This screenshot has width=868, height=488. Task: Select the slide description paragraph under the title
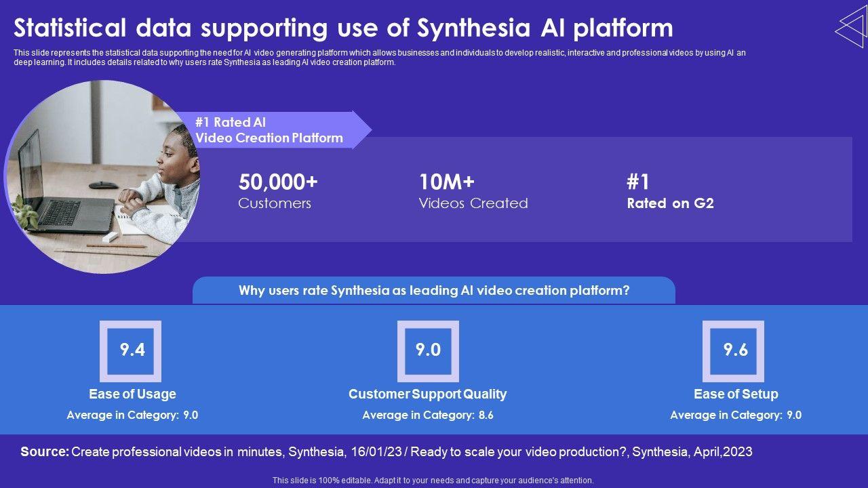tap(380, 57)
